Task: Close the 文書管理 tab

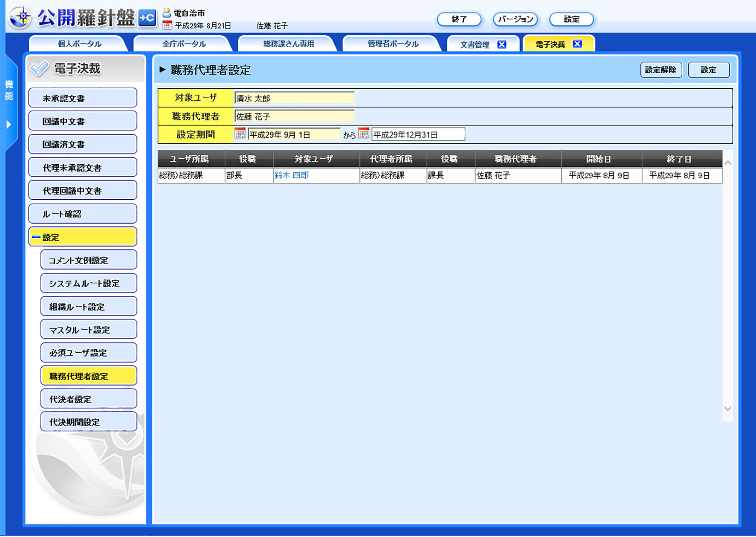Action: click(x=502, y=44)
